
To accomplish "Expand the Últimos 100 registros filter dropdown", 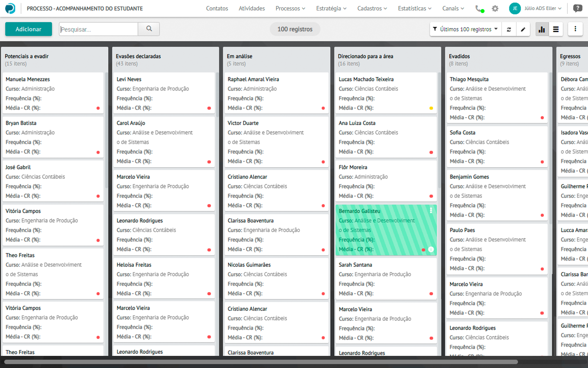I will [465, 29].
